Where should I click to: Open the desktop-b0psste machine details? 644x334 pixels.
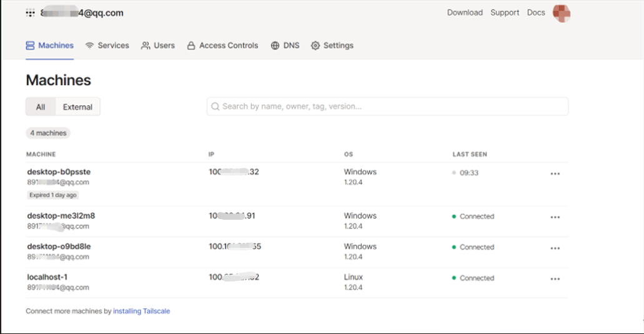(59, 172)
